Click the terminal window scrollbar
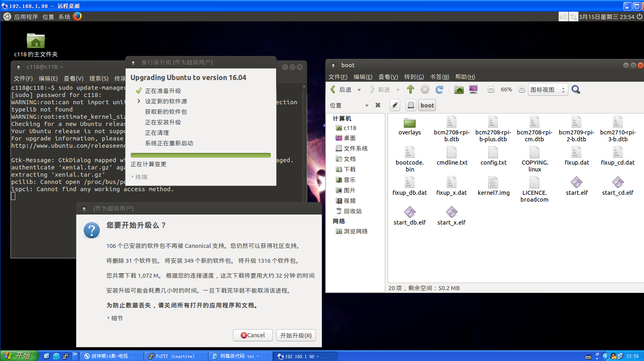The width and height of the screenshot is (644, 361). [x=304, y=143]
